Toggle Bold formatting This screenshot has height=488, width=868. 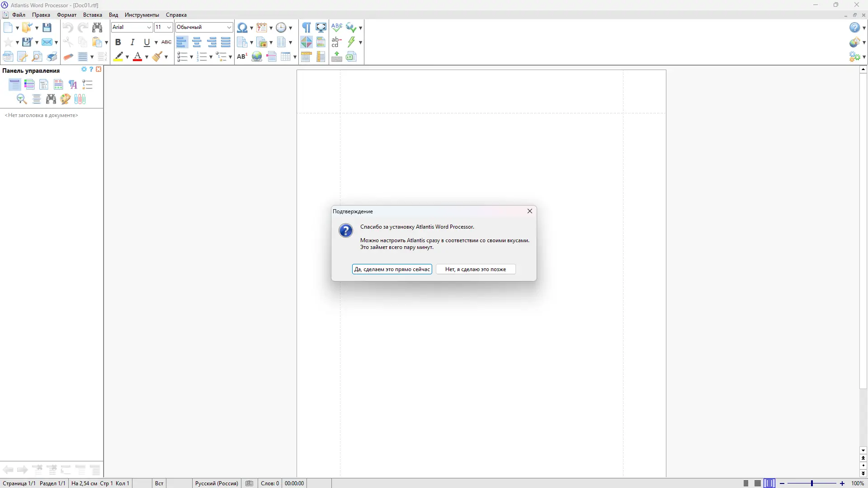click(118, 42)
